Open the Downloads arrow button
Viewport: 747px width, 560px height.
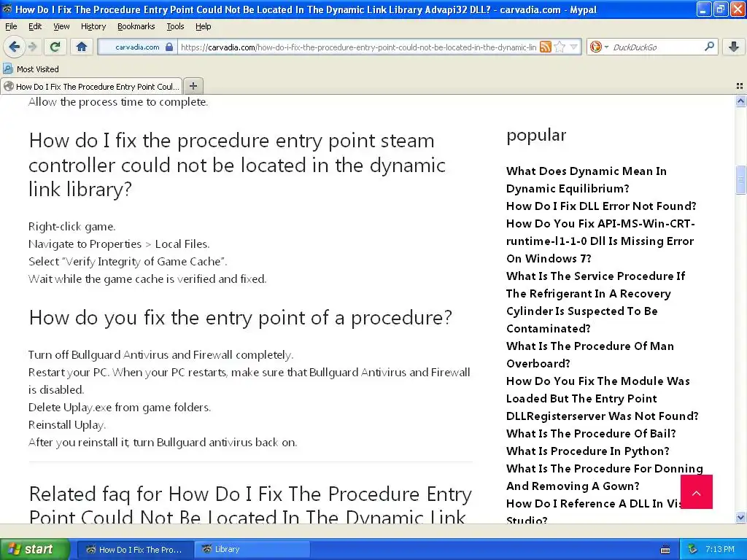click(x=734, y=47)
